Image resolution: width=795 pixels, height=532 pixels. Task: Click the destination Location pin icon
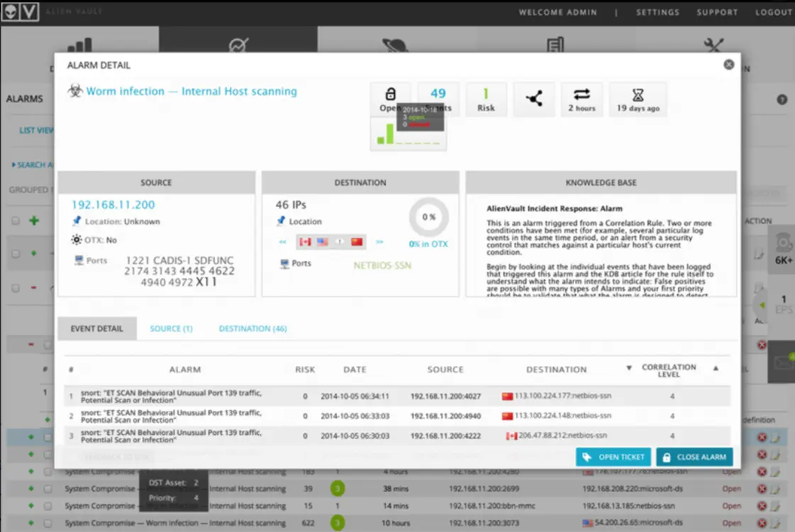coord(281,221)
